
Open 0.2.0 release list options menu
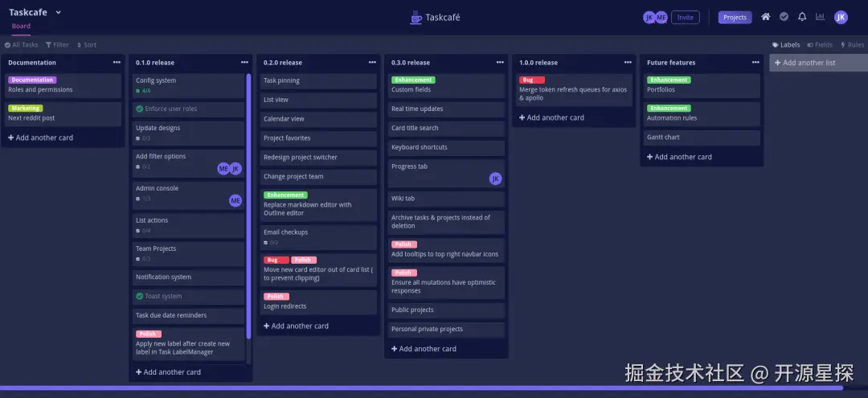[373, 63]
